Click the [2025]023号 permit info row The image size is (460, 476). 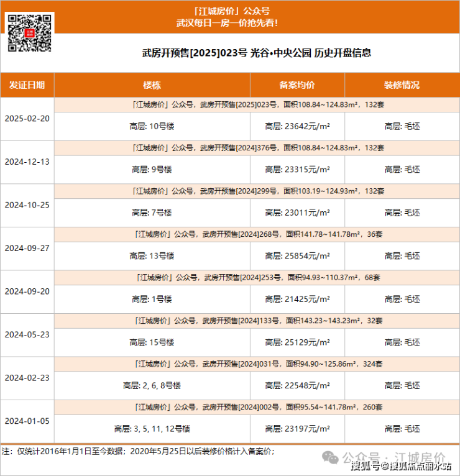257,105
